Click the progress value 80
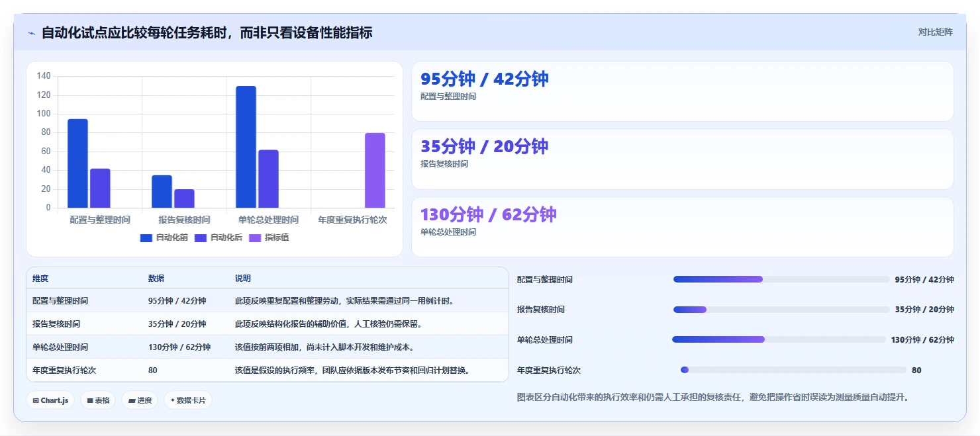 pyautogui.click(x=916, y=371)
